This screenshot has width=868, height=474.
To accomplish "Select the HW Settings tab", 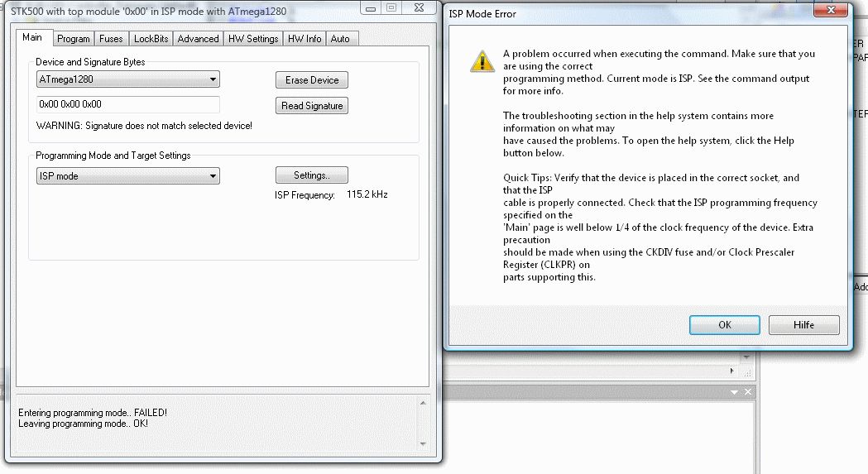I will click(253, 38).
